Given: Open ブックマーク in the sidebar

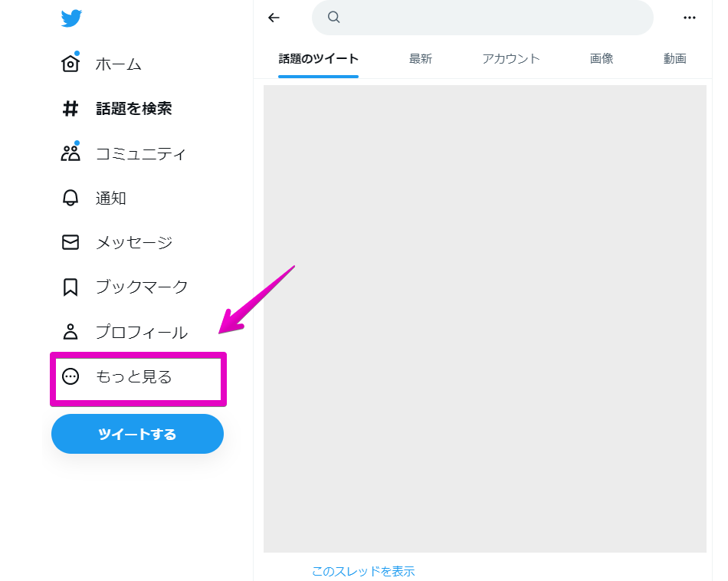Looking at the screenshot, I should 142,287.
